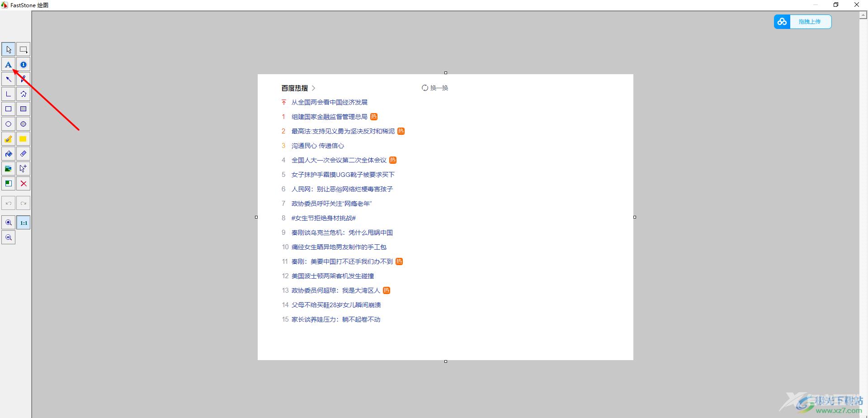Close the FastStone 绘图 window
Image resolution: width=868 pixels, height=418 pixels.
857,5
